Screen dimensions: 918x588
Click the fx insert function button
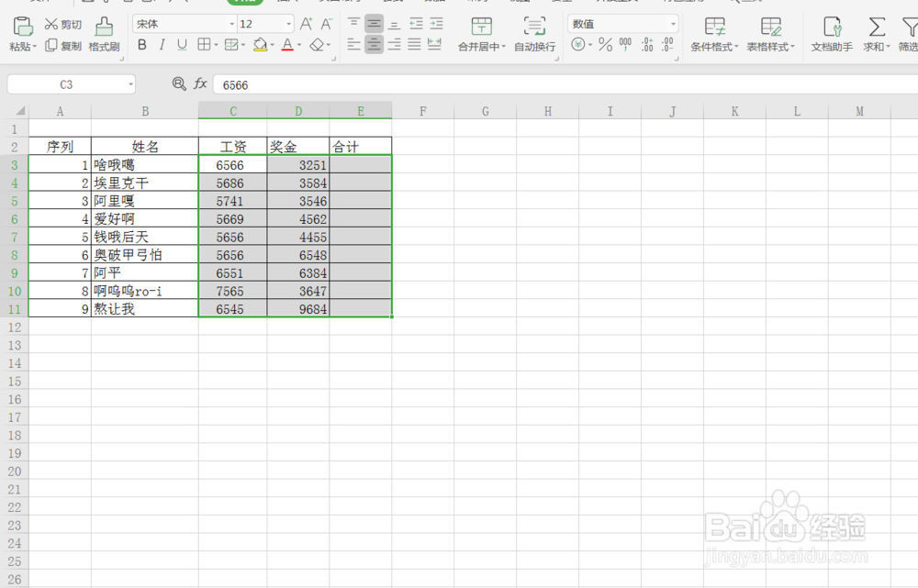tap(200, 84)
